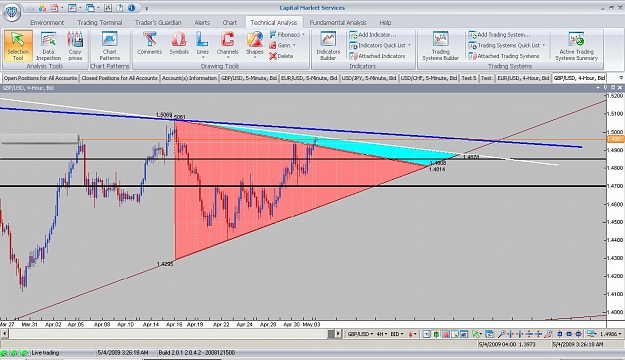The image size is (625, 360).
Task: Click the chart pane dropdown arrow in title bar
Action: coord(598,88)
